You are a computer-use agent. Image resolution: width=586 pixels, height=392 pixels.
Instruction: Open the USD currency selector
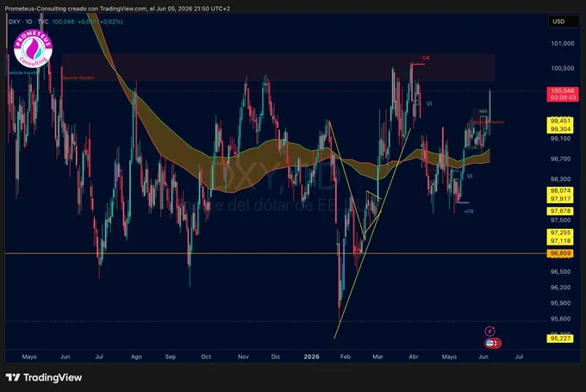pos(563,22)
